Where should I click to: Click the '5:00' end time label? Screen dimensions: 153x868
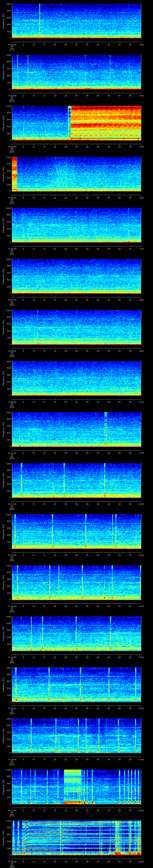(x=141, y=147)
